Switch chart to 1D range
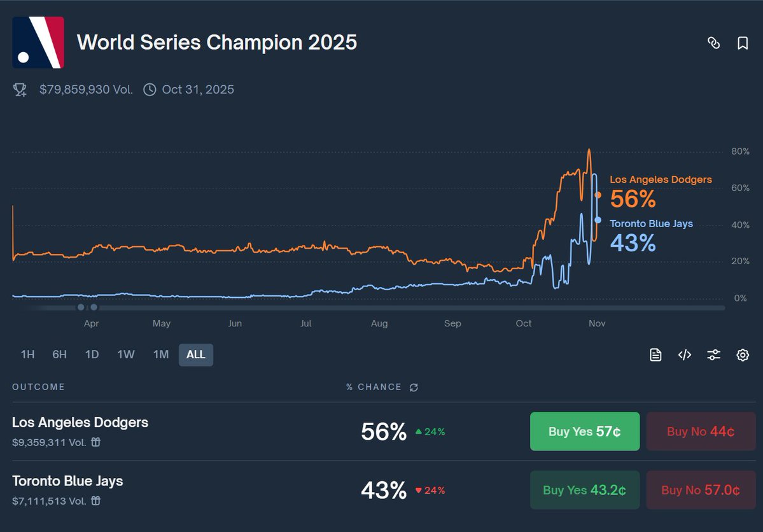763x532 pixels. 92,354
